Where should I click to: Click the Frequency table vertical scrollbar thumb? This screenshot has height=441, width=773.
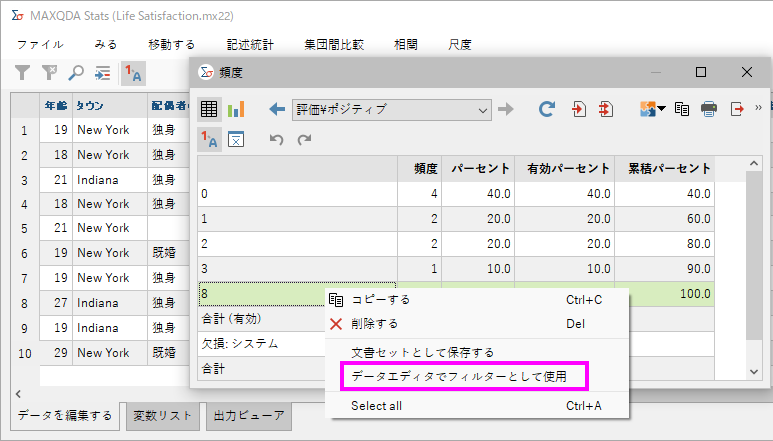pos(754,255)
